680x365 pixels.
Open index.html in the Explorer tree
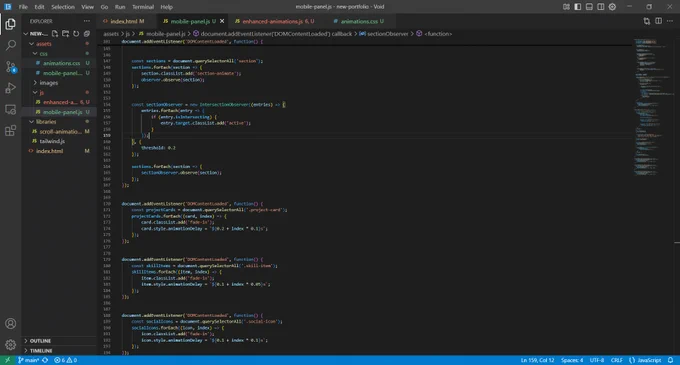click(x=50, y=151)
